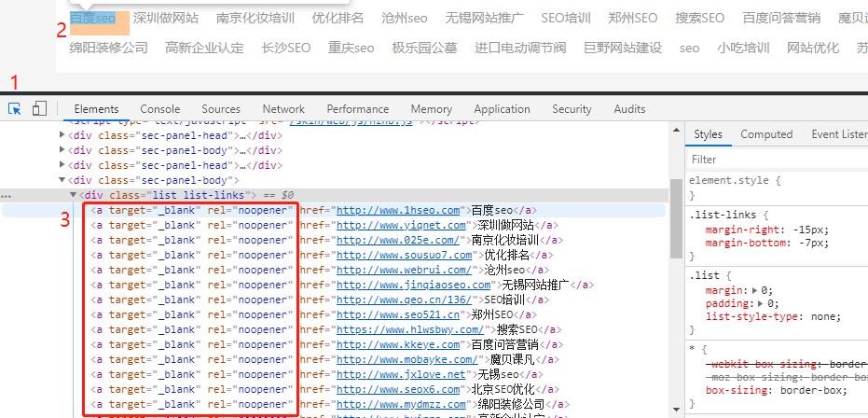Activate the inspect element picker icon
This screenshot has width=868, height=418.
click(x=14, y=108)
